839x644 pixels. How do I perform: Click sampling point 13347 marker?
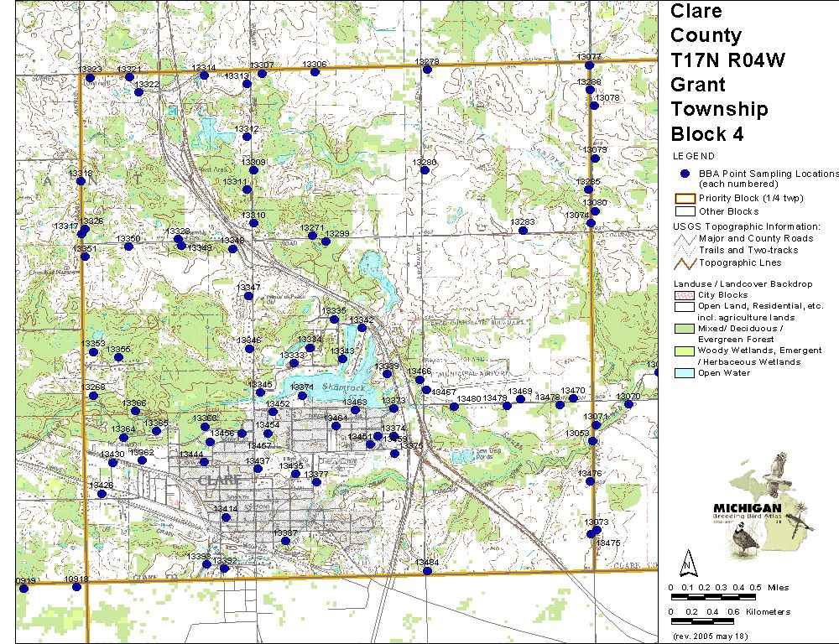click(247, 295)
